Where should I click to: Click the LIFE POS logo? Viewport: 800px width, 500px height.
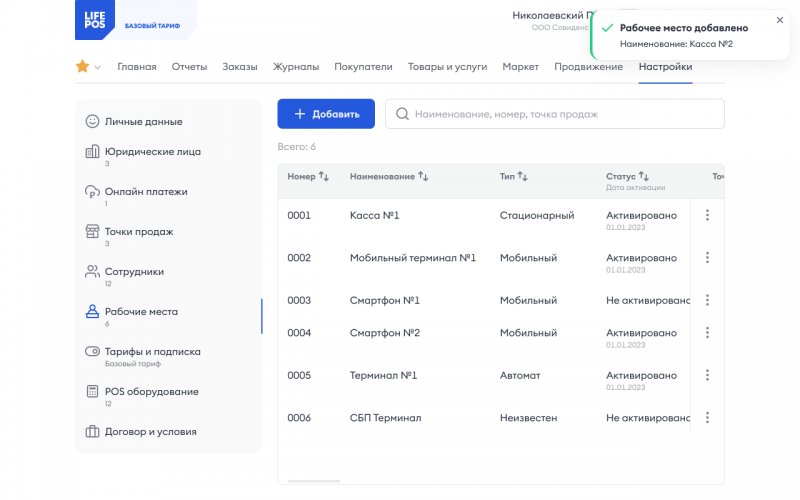(96, 20)
